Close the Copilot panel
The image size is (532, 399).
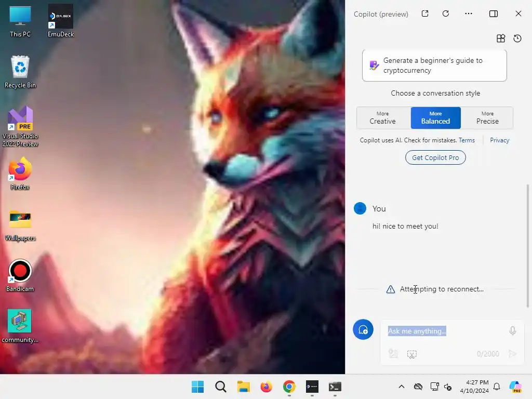(x=518, y=14)
